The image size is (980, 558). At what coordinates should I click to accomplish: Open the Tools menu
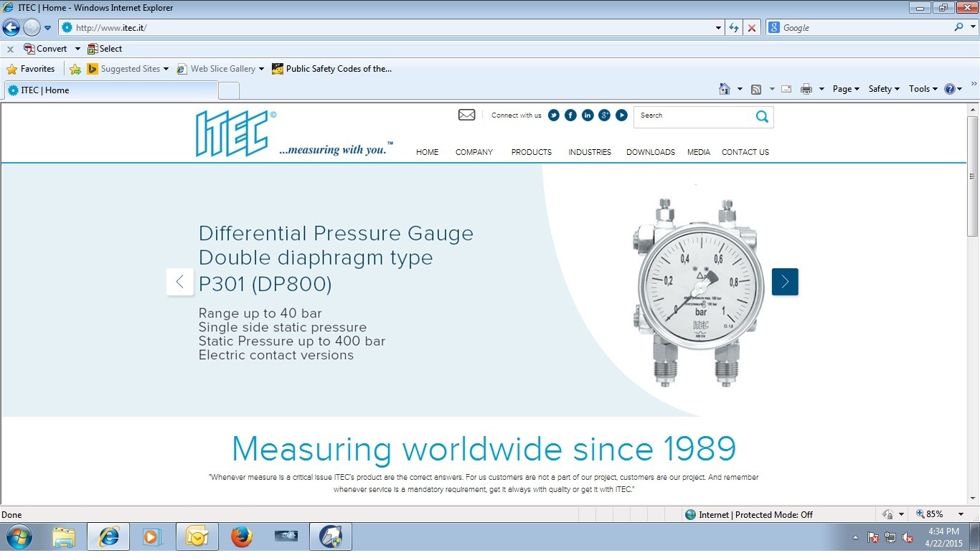pos(923,89)
